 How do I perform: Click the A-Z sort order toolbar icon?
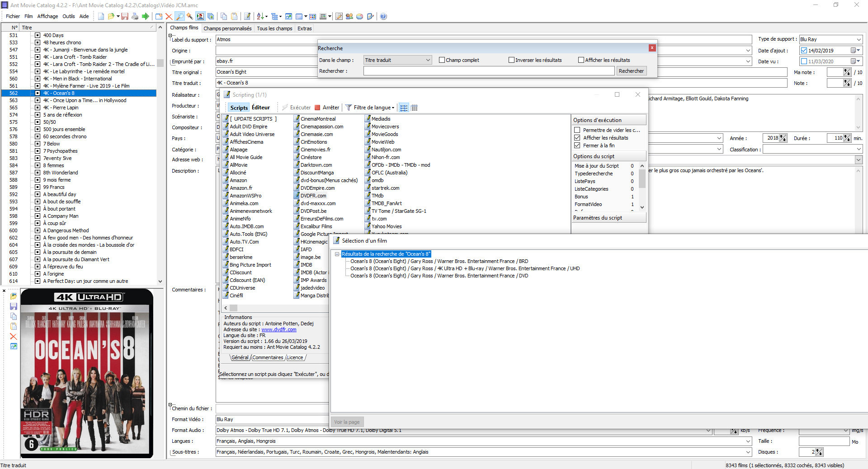[260, 17]
